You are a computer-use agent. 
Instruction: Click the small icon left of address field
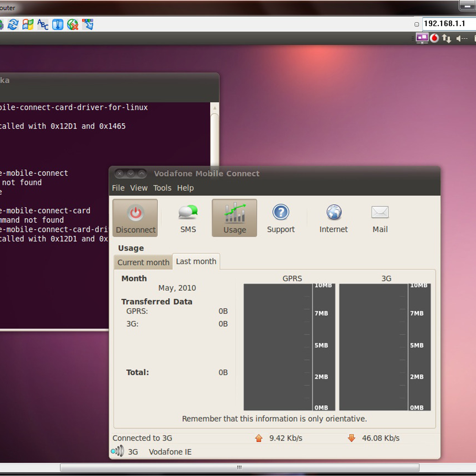pyautogui.click(x=416, y=24)
